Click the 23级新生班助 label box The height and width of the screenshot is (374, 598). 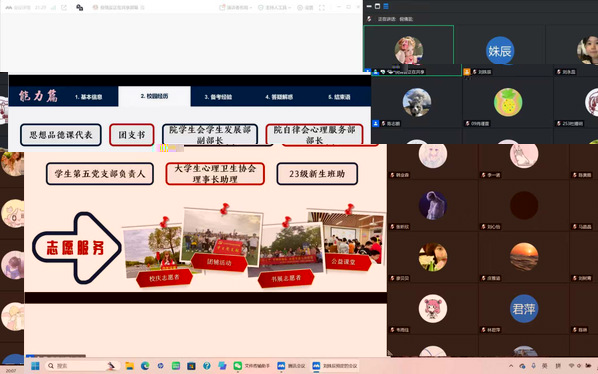[317, 174]
